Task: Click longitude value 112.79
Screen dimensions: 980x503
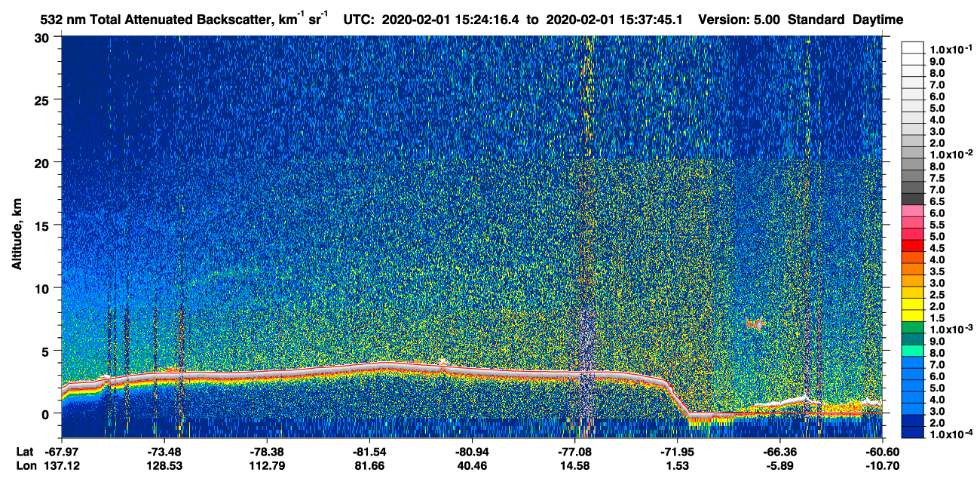Action: [267, 466]
